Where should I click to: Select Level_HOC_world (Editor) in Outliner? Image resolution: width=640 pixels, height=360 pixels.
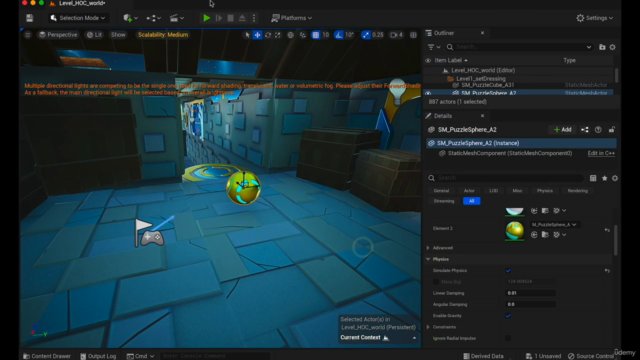(x=483, y=70)
